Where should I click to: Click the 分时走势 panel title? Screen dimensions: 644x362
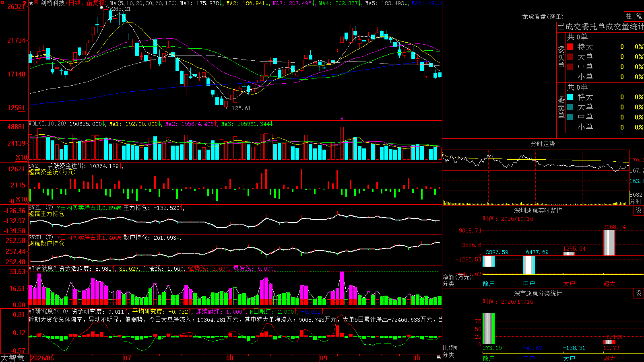(543, 144)
